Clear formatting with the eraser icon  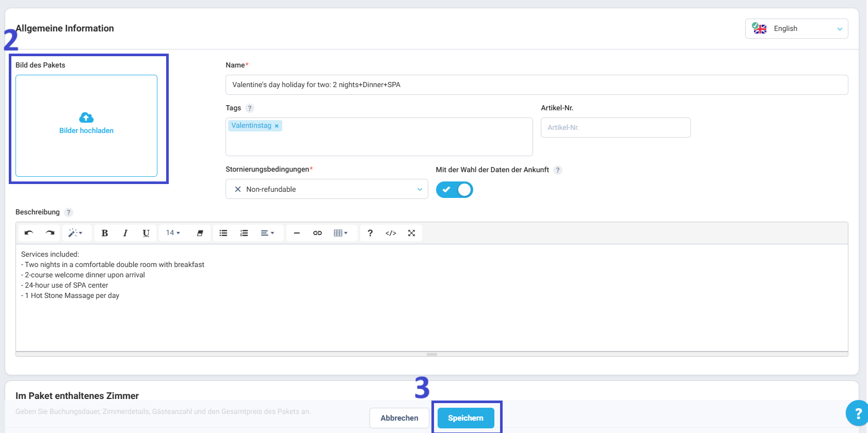pyautogui.click(x=200, y=233)
